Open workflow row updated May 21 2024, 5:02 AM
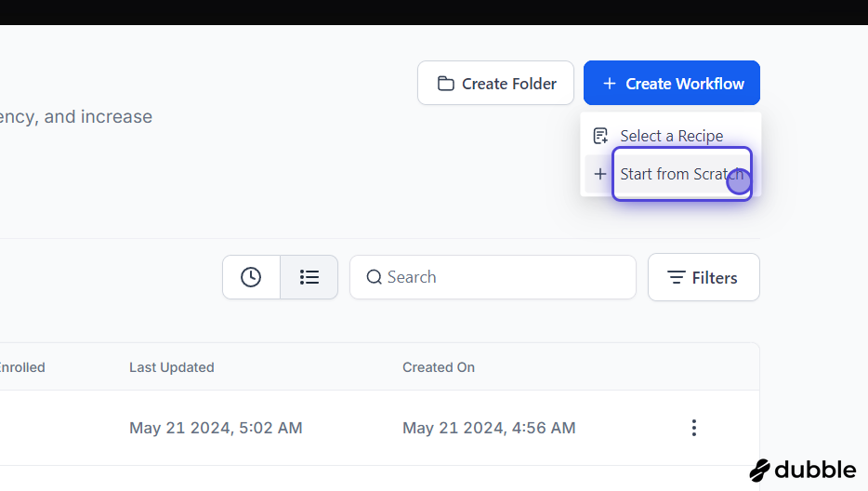 tap(380, 428)
